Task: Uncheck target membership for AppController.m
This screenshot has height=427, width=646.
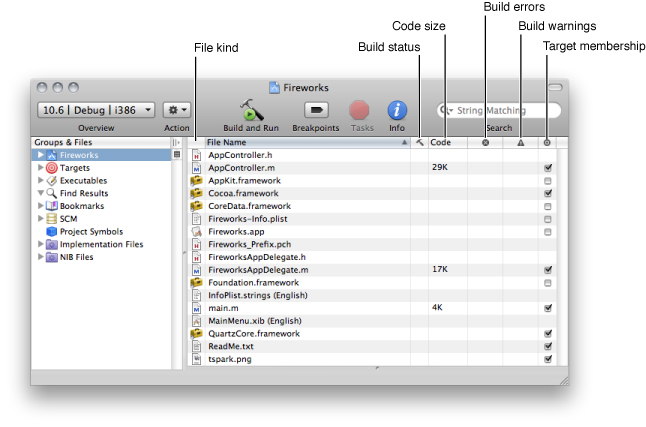Action: [547, 168]
